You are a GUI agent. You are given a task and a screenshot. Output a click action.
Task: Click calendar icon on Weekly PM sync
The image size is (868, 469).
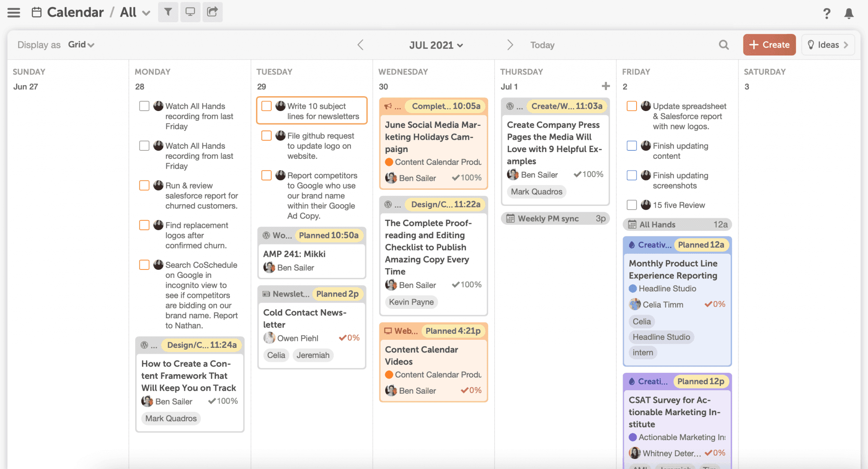tap(510, 219)
